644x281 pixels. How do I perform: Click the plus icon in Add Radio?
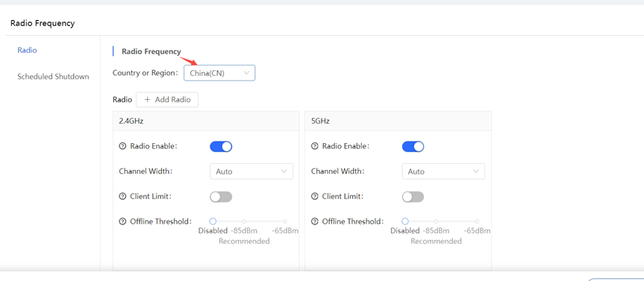point(148,100)
